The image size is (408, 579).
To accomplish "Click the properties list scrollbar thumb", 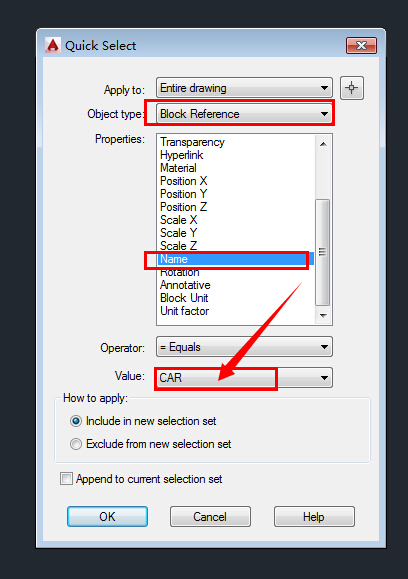I will pos(323,253).
